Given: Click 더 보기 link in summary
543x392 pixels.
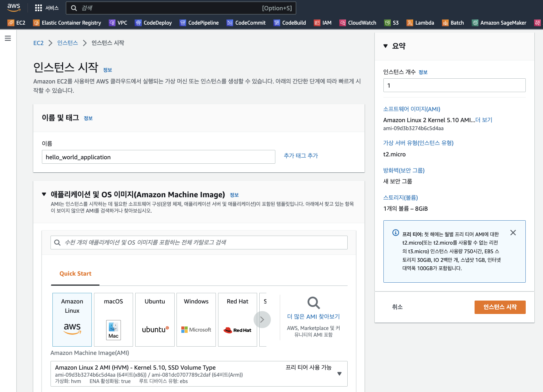Looking at the screenshot, I should pos(484,120).
